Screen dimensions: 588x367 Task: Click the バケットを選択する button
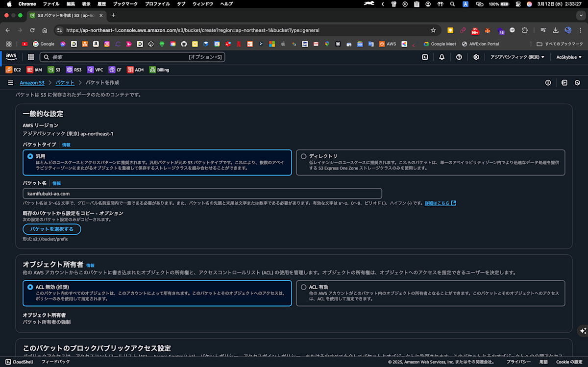[x=52, y=229]
